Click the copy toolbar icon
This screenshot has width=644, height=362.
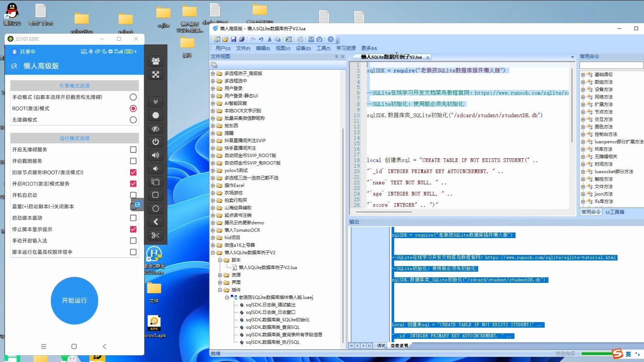tap(277, 39)
